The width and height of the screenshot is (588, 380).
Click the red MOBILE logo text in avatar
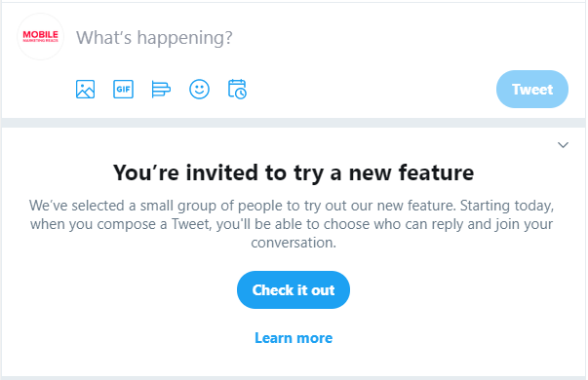(41, 34)
